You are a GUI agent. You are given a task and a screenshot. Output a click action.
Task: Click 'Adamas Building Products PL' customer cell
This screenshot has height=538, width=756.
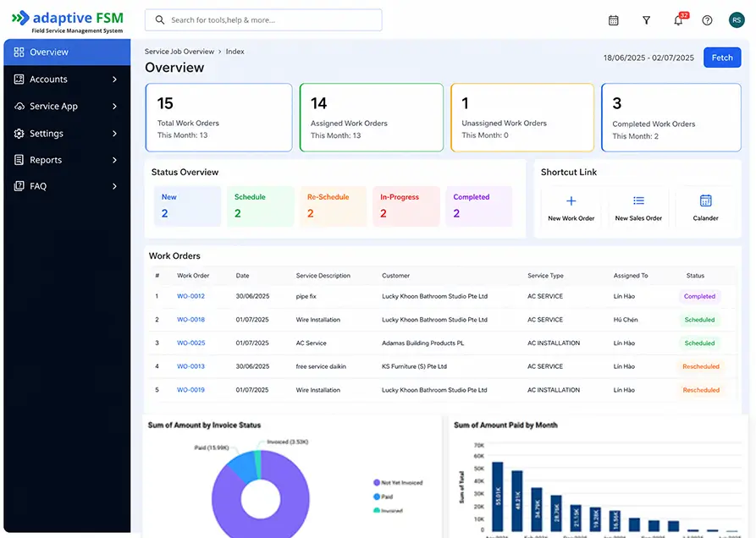click(422, 343)
